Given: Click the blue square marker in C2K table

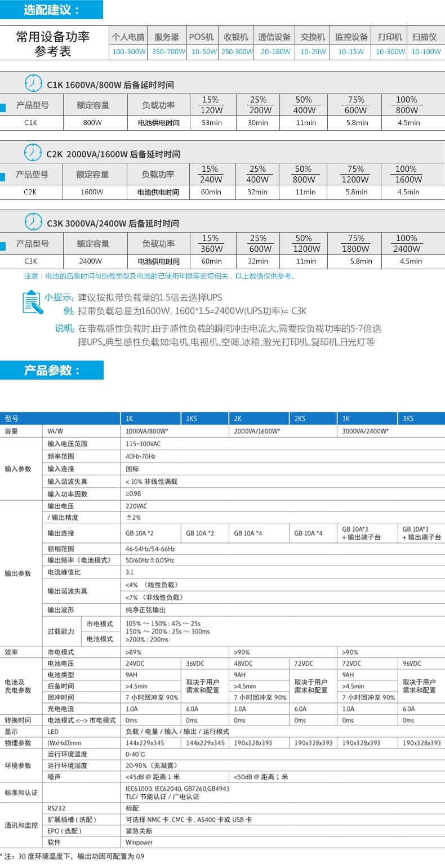Looking at the screenshot, I should click(x=2, y=177).
